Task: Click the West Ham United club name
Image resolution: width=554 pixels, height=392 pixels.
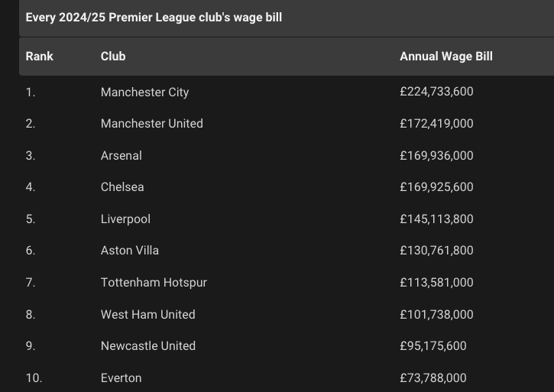Action: pos(147,315)
